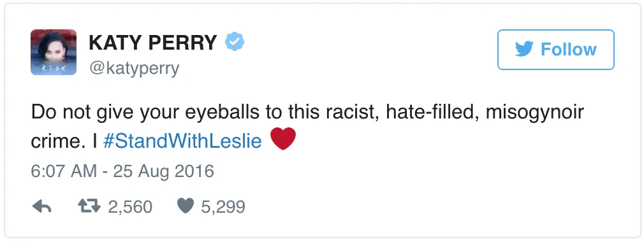Click the @katyperry handle
644x242 pixels.
(134, 69)
